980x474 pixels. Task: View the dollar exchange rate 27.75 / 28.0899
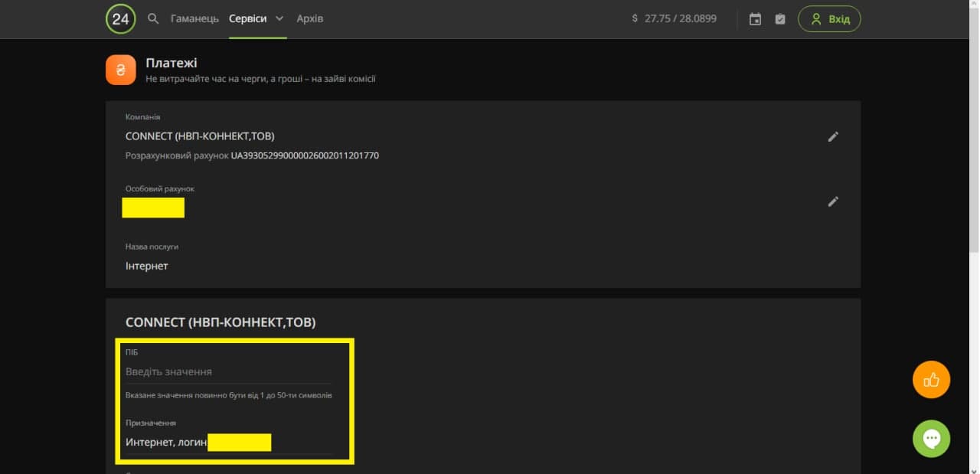point(675,18)
